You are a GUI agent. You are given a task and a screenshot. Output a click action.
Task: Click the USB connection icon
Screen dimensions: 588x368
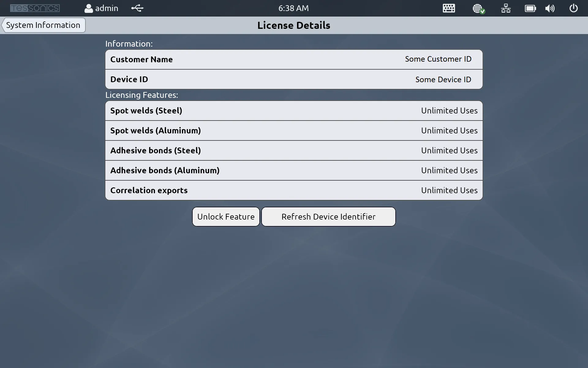click(x=137, y=8)
